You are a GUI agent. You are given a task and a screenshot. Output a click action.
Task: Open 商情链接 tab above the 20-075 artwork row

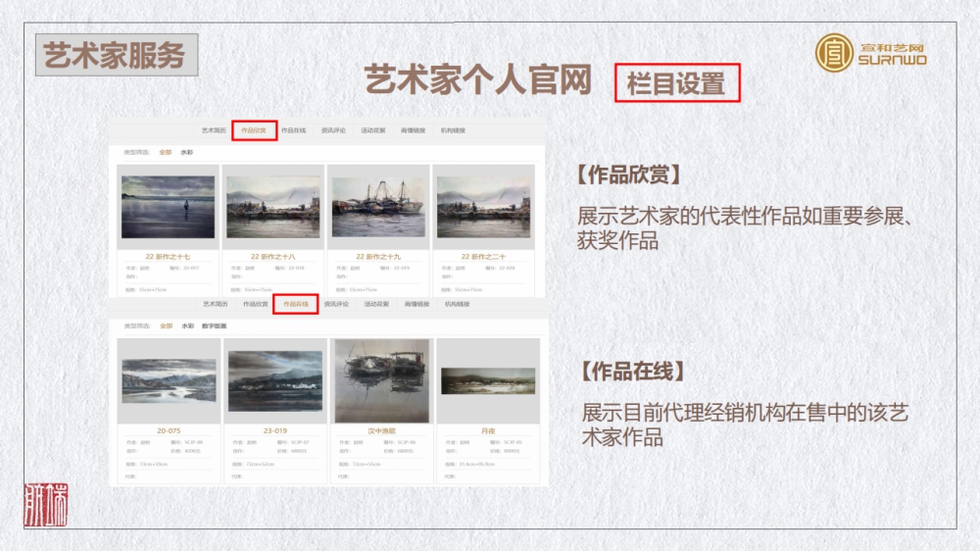pyautogui.click(x=416, y=304)
